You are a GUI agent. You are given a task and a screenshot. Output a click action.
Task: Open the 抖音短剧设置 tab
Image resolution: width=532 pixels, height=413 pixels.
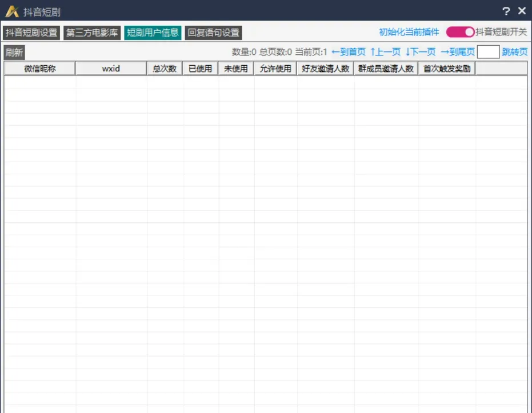(x=31, y=33)
